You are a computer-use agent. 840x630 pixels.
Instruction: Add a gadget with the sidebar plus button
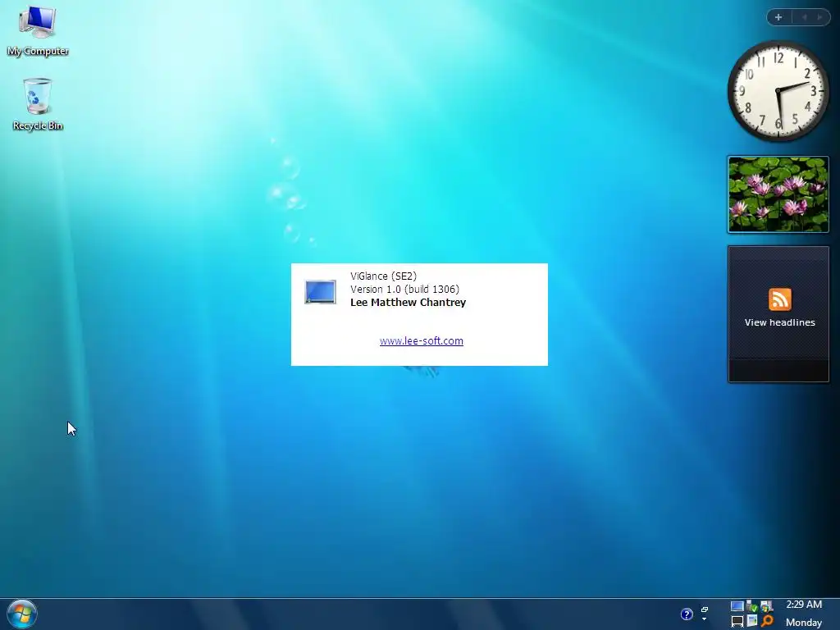pos(778,17)
